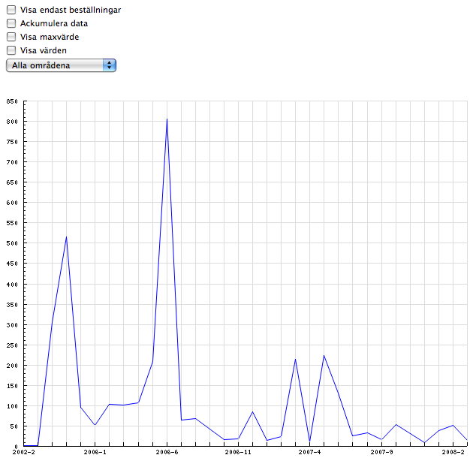The height and width of the screenshot is (458, 476).
Task: Click the '500' y-axis value
Action: point(12,244)
